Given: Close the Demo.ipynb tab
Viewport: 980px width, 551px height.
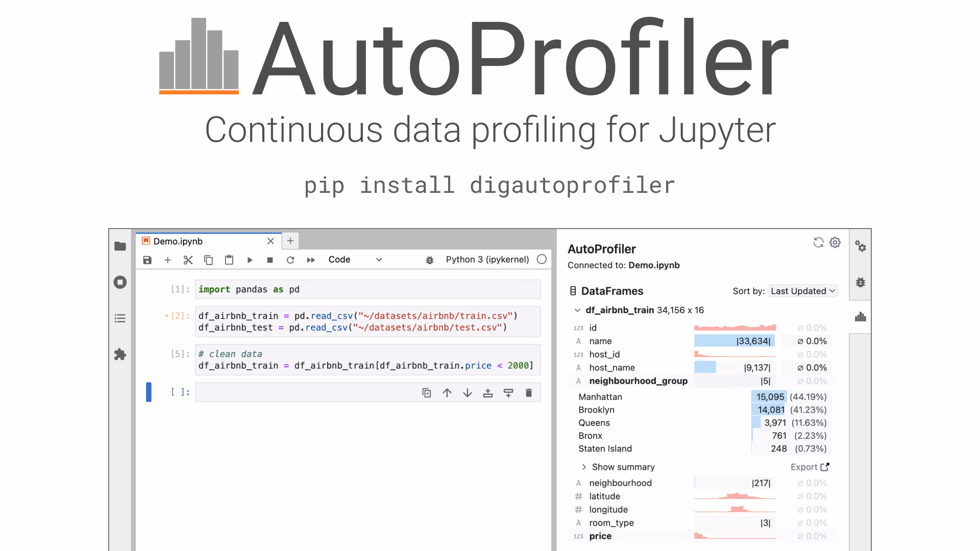Looking at the screenshot, I should 271,241.
